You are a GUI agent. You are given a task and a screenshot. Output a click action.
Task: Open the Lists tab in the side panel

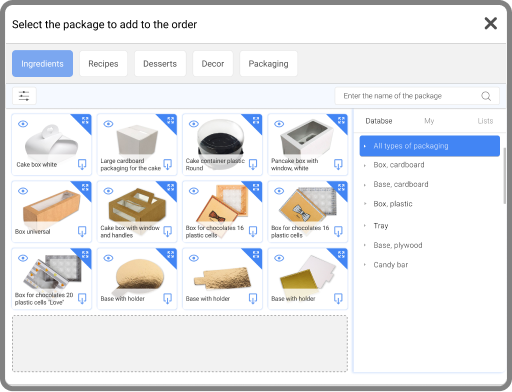[x=485, y=121]
